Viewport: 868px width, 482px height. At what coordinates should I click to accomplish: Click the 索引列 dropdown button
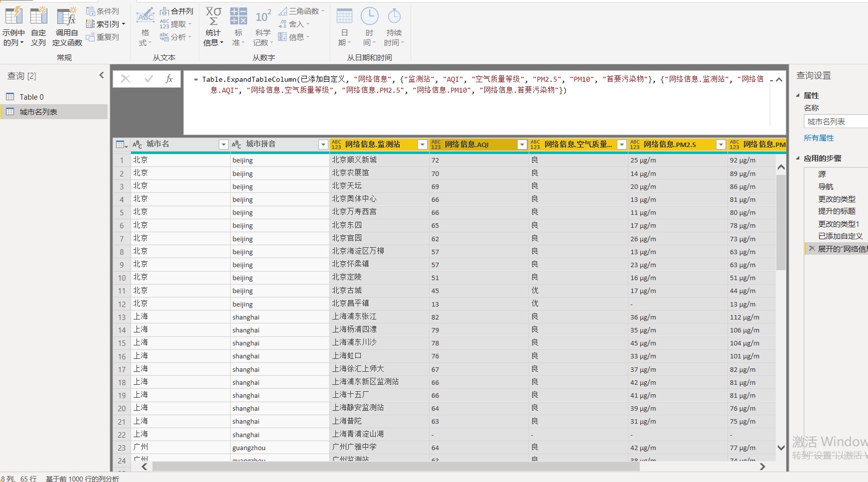coord(124,24)
